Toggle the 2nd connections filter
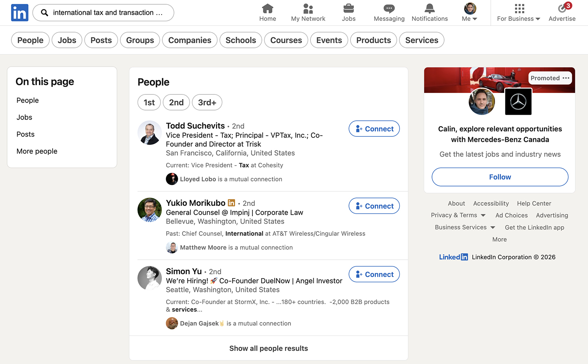This screenshot has width=588, height=364. (x=176, y=102)
